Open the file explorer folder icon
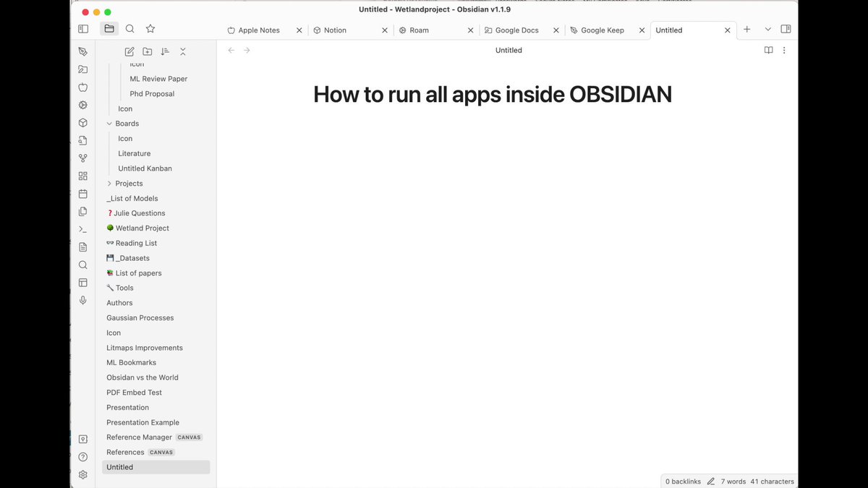 point(109,29)
